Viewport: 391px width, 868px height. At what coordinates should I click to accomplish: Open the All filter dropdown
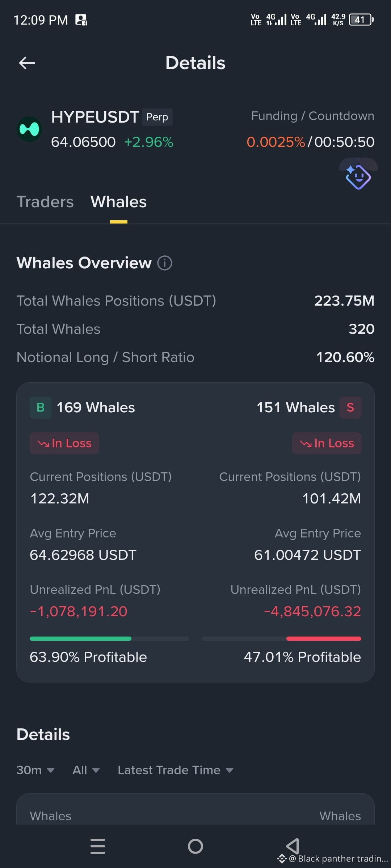(x=86, y=770)
